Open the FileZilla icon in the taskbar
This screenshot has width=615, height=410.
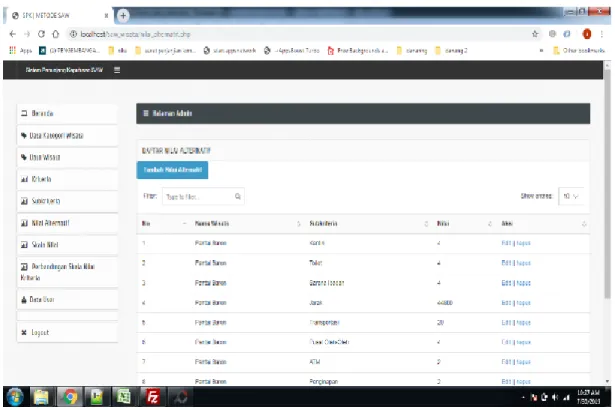point(153,397)
